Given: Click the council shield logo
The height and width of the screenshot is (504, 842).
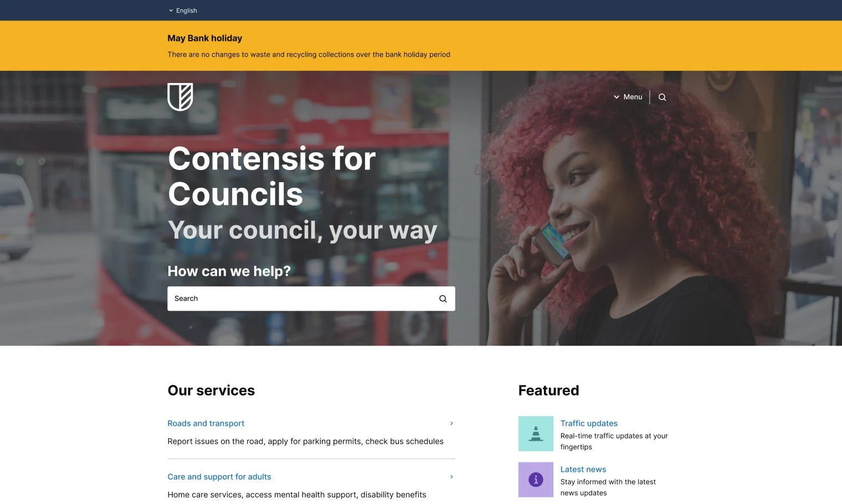Looking at the screenshot, I should (181, 97).
